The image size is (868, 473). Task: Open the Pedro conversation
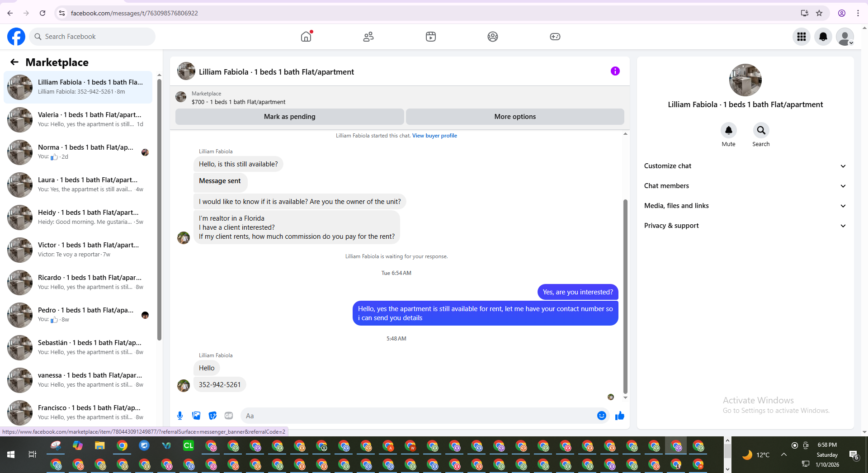click(78, 315)
